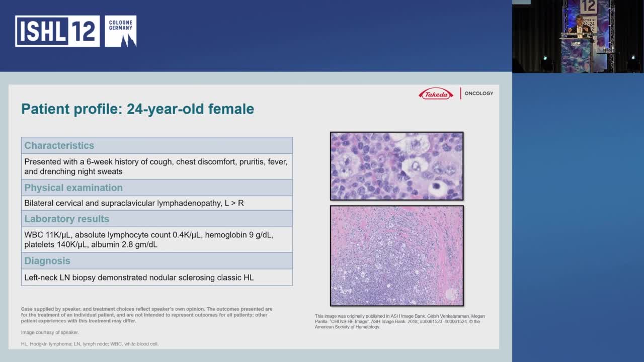Toggle the Characteristics section header
This screenshot has height=362, width=644.
tap(58, 145)
